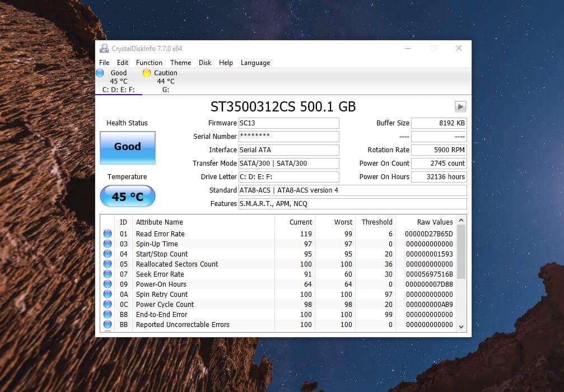Select the Reallocated Sectors Count attribute name

coord(177,264)
